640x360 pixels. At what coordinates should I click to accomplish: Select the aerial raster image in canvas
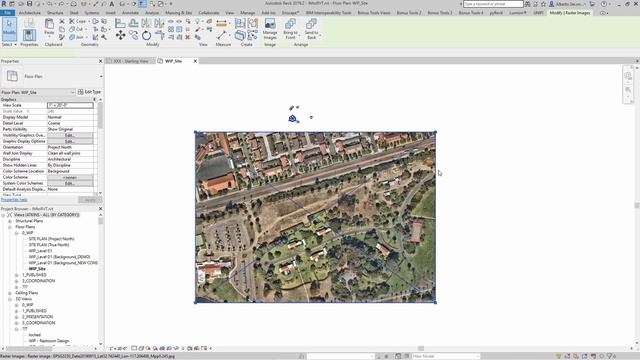[x=315, y=217]
